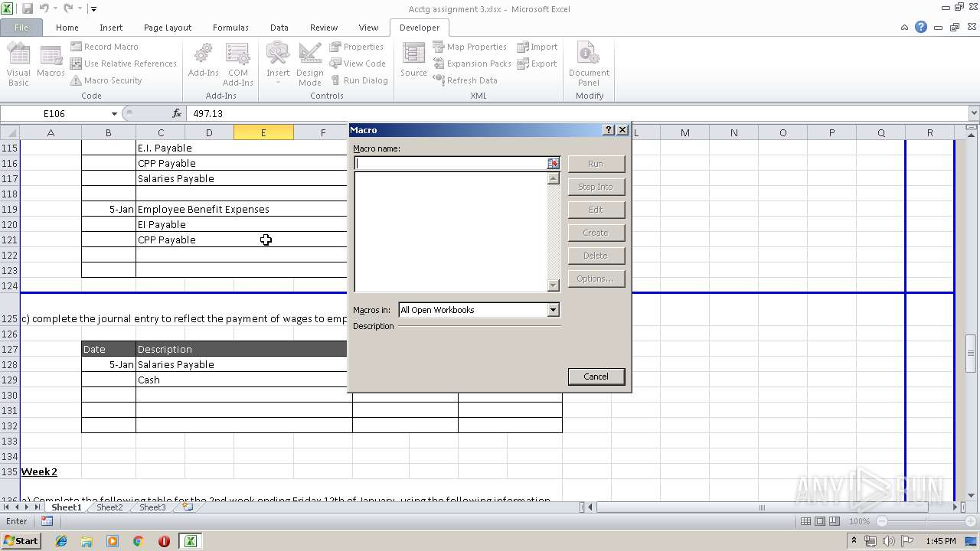The height and width of the screenshot is (551, 980).
Task: Click the Macro name input field
Action: click(450, 163)
